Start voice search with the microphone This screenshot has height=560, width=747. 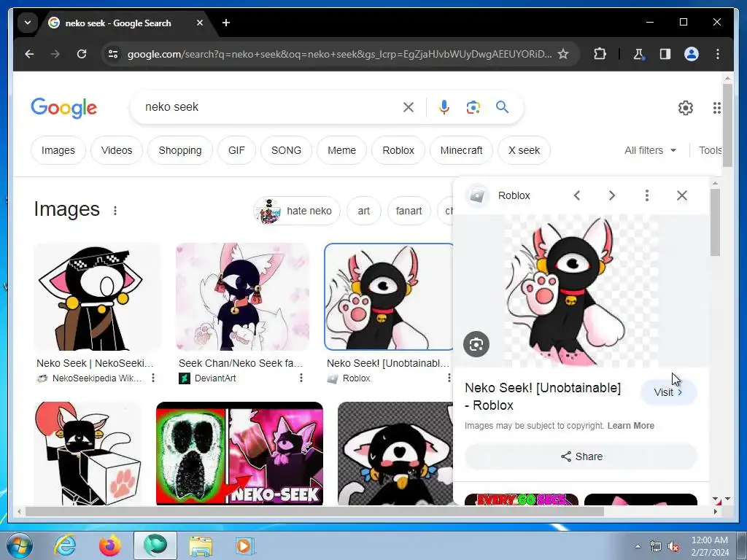click(x=444, y=107)
